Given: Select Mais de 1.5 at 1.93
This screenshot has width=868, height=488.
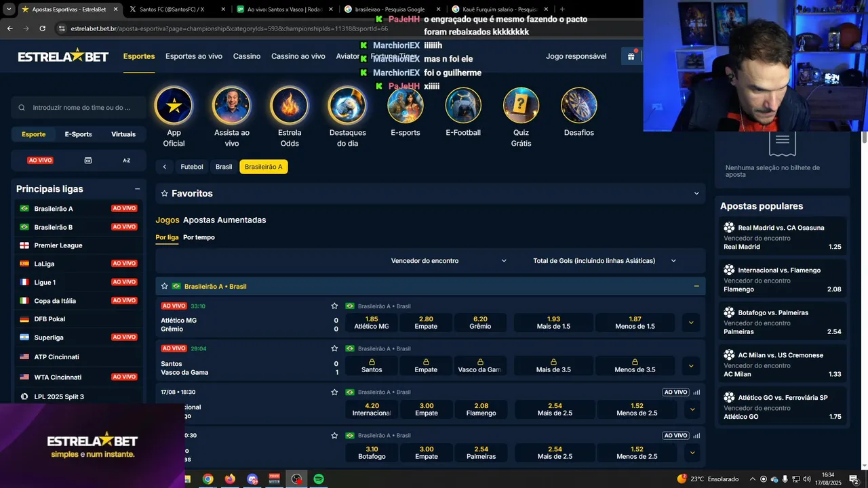Looking at the screenshot, I should [x=553, y=323].
